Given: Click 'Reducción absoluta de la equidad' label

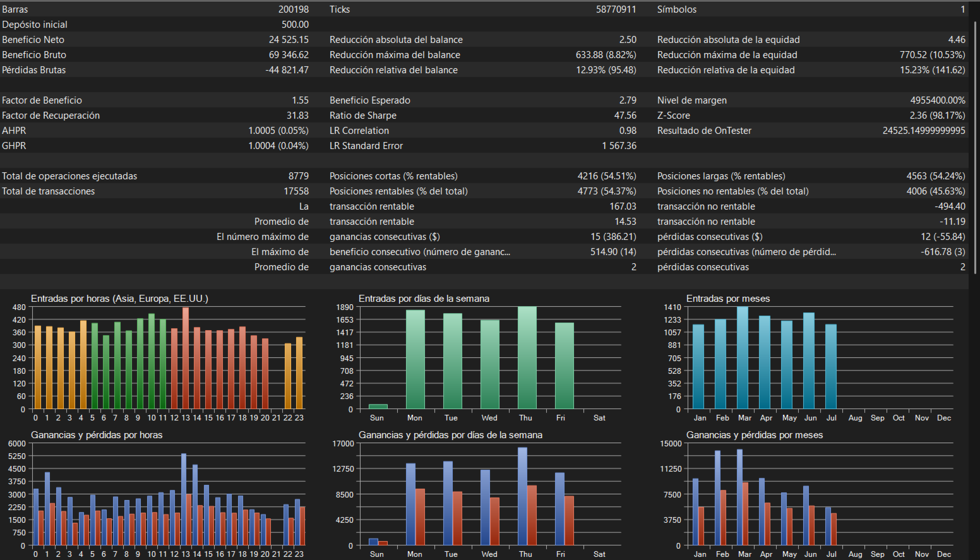Looking at the screenshot, I should (x=729, y=40).
